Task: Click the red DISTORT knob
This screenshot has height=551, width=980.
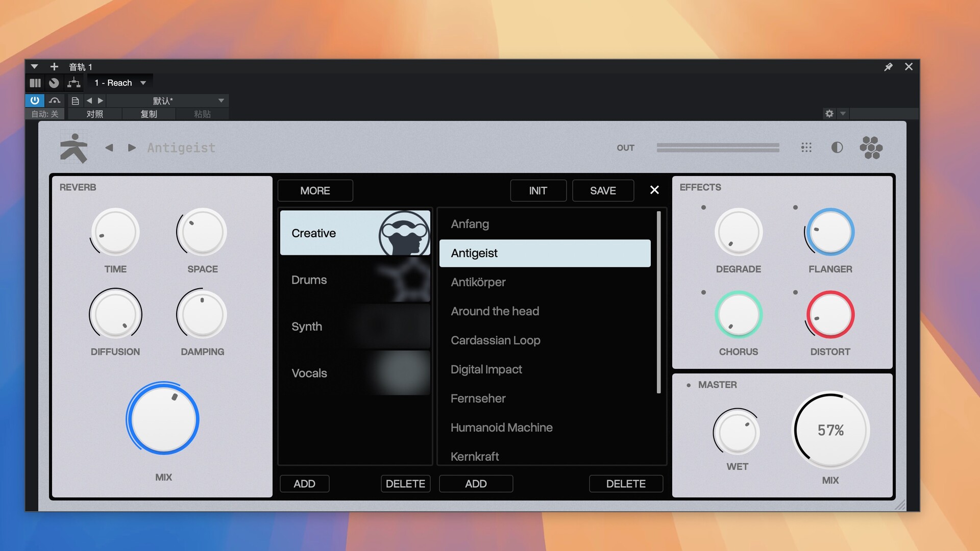Action: [x=830, y=315]
